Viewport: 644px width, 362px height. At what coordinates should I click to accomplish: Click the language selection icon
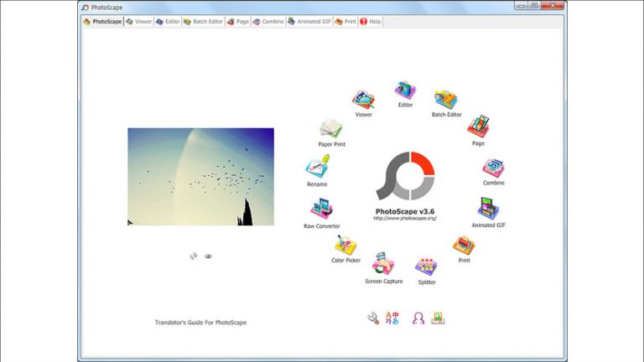pos(392,318)
